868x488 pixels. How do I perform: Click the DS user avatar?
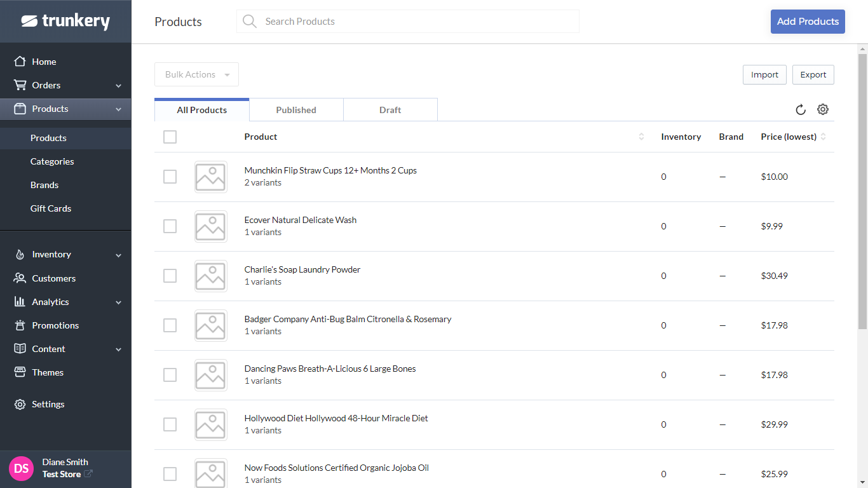tap(21, 469)
